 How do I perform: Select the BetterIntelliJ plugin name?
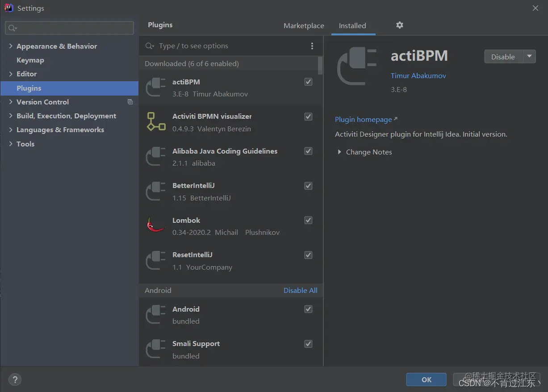click(x=193, y=185)
